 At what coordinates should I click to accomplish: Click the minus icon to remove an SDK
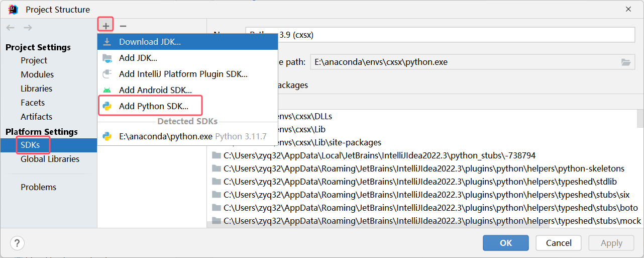tap(123, 26)
